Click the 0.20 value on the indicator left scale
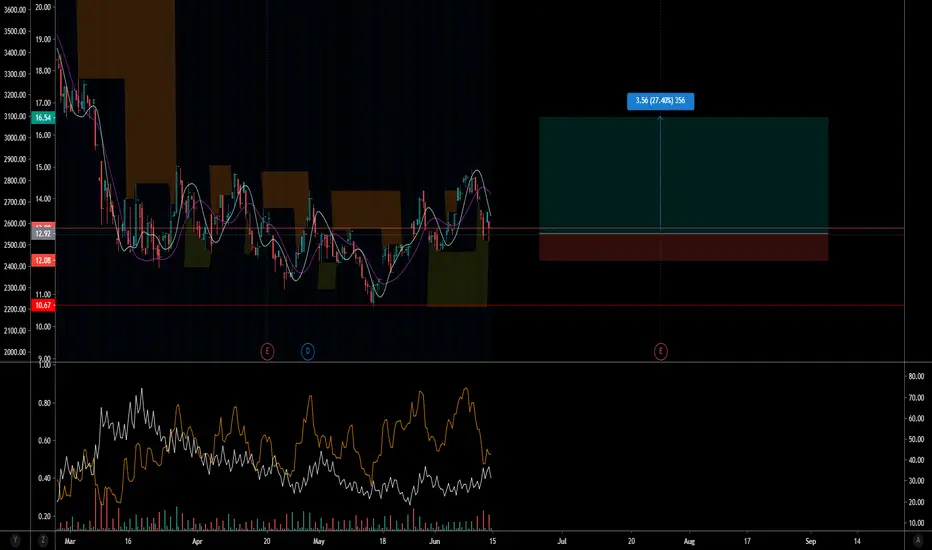Viewport: 932px width, 550px height. pyautogui.click(x=45, y=516)
